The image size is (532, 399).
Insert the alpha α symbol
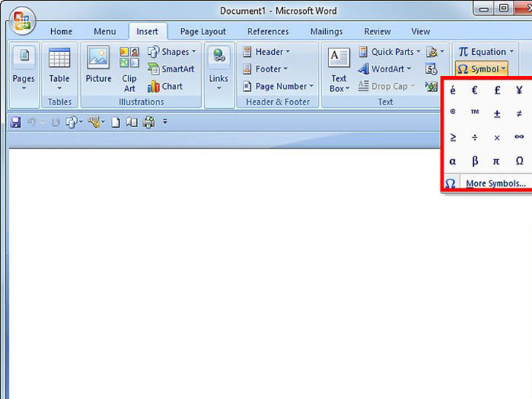click(452, 161)
